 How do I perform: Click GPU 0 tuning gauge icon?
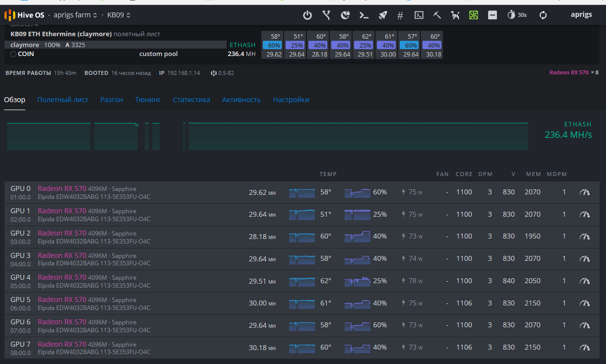click(585, 192)
